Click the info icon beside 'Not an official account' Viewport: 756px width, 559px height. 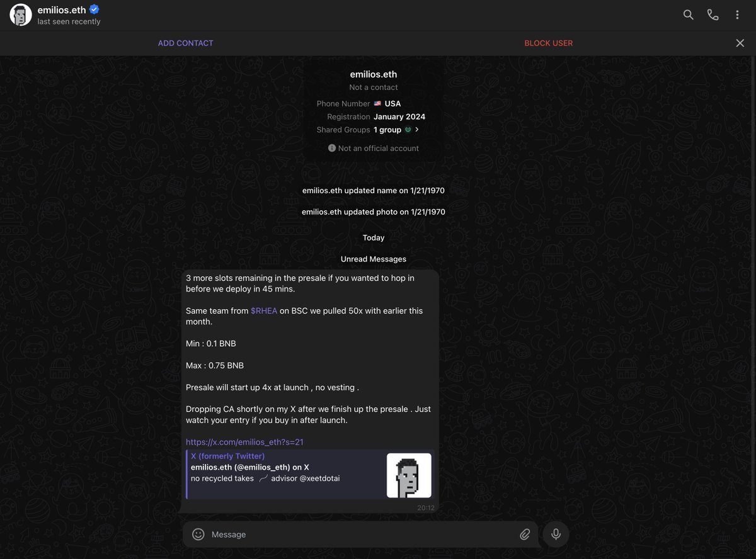pos(332,148)
